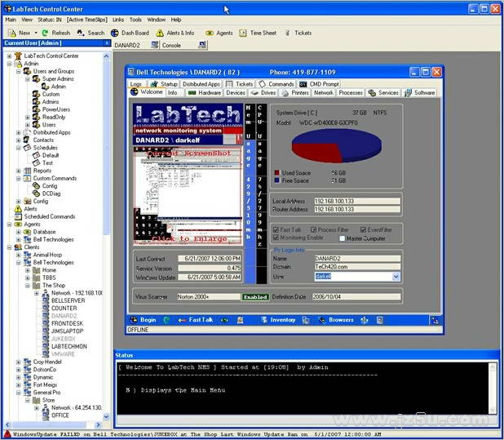This screenshot has height=440, width=504.
Task: Switch to the Hardware tab
Action: 205,92
